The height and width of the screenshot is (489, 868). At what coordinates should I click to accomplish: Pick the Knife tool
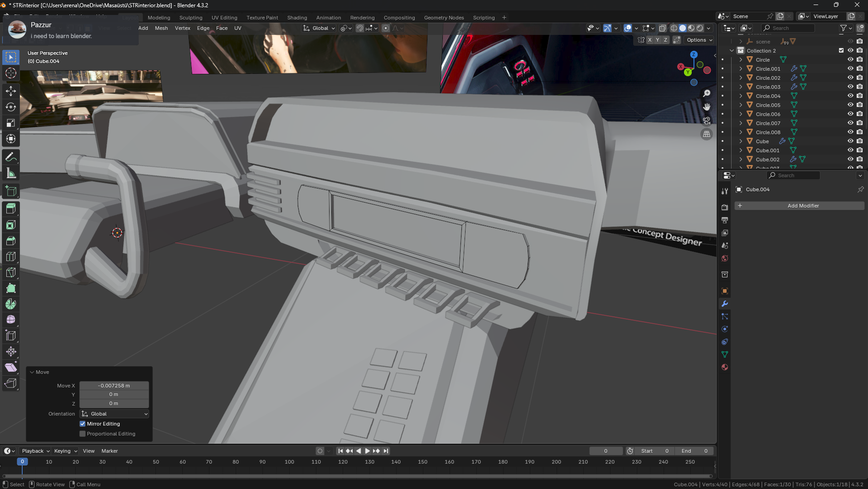click(x=11, y=272)
